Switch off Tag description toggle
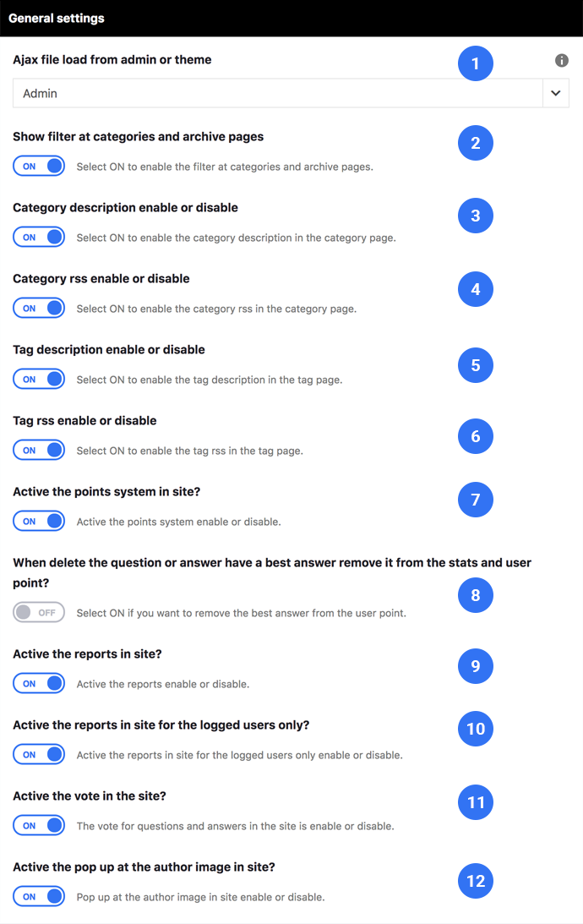This screenshot has height=924, width=583. [x=39, y=379]
